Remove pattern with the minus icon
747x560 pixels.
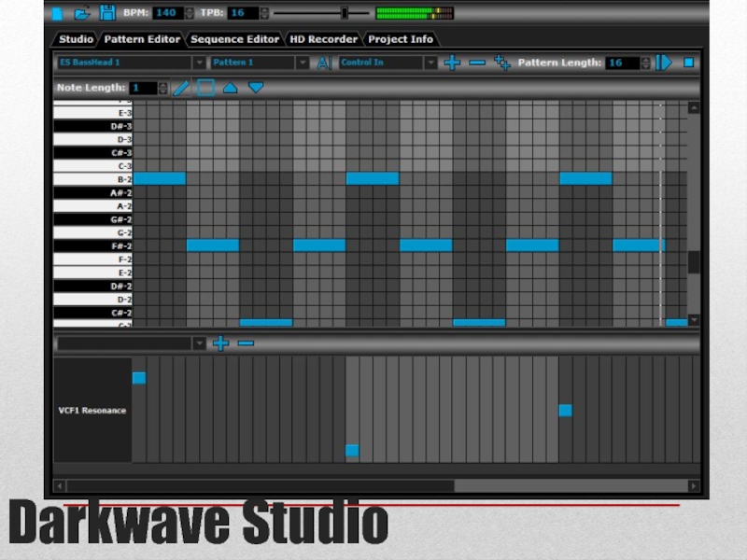(477, 63)
